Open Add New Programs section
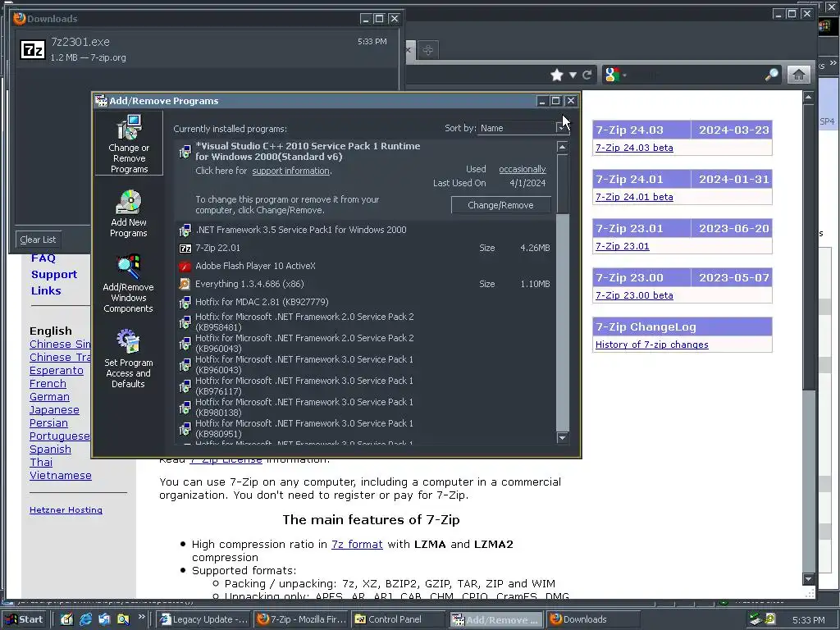 click(x=129, y=213)
